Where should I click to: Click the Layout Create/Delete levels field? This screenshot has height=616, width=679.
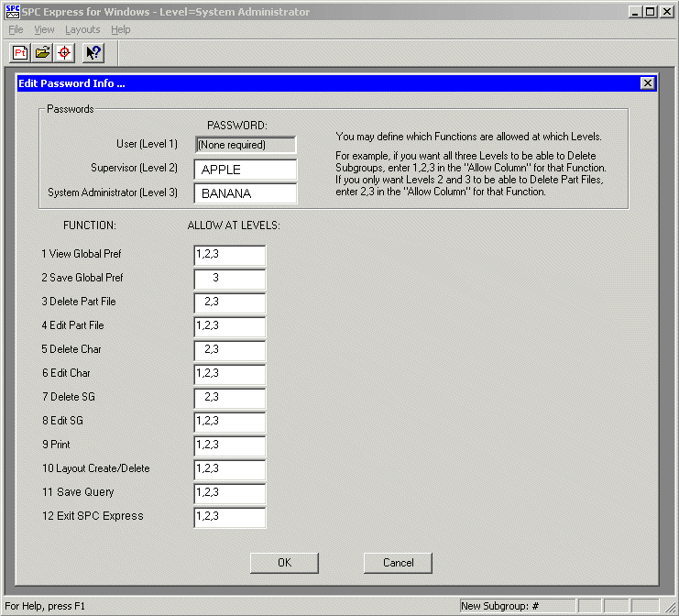(230, 469)
